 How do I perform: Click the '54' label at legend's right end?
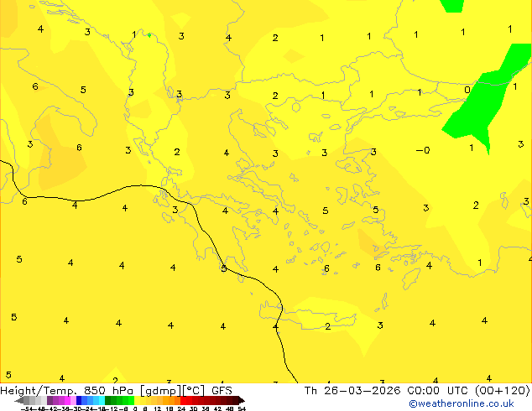[x=241, y=408]
